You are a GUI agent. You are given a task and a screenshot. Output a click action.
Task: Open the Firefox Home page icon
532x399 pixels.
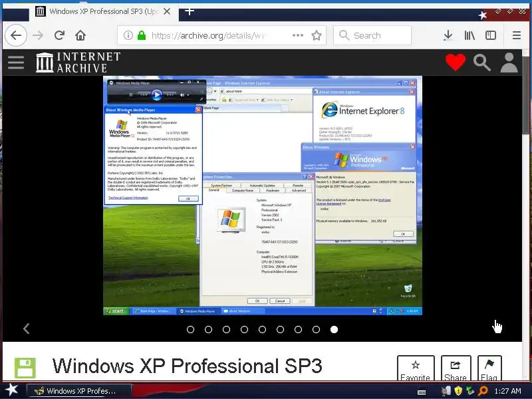pyautogui.click(x=80, y=35)
